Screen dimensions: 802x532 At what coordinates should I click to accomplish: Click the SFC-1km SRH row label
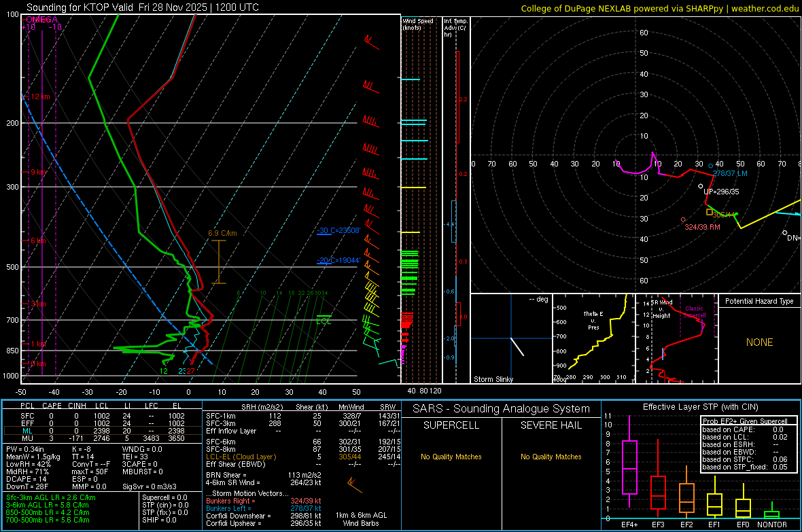220,416
